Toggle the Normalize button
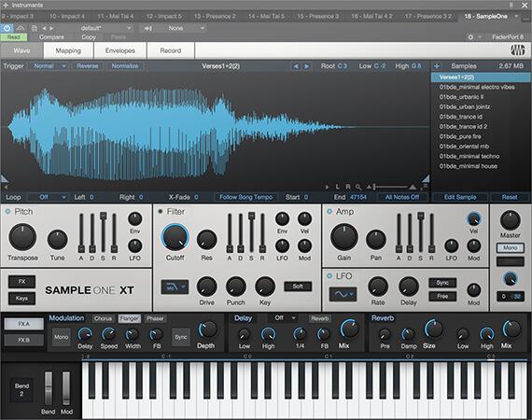Image resolution: width=532 pixels, height=420 pixels. (x=125, y=66)
